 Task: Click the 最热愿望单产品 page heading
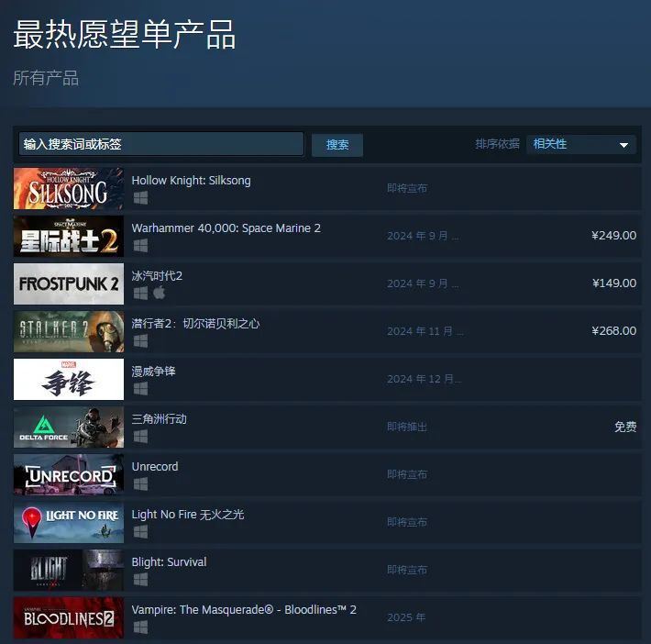(125, 34)
